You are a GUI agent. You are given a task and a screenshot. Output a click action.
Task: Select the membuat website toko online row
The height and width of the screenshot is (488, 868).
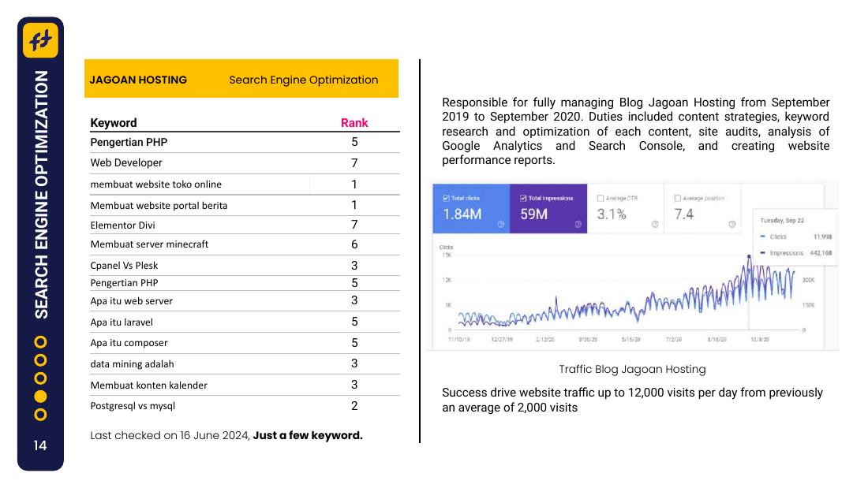point(245,184)
